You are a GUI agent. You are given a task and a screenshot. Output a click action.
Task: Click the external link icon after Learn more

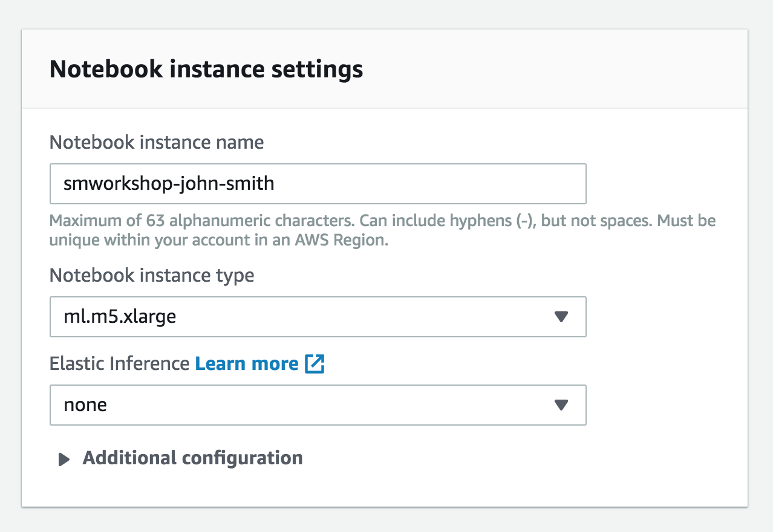pos(315,363)
